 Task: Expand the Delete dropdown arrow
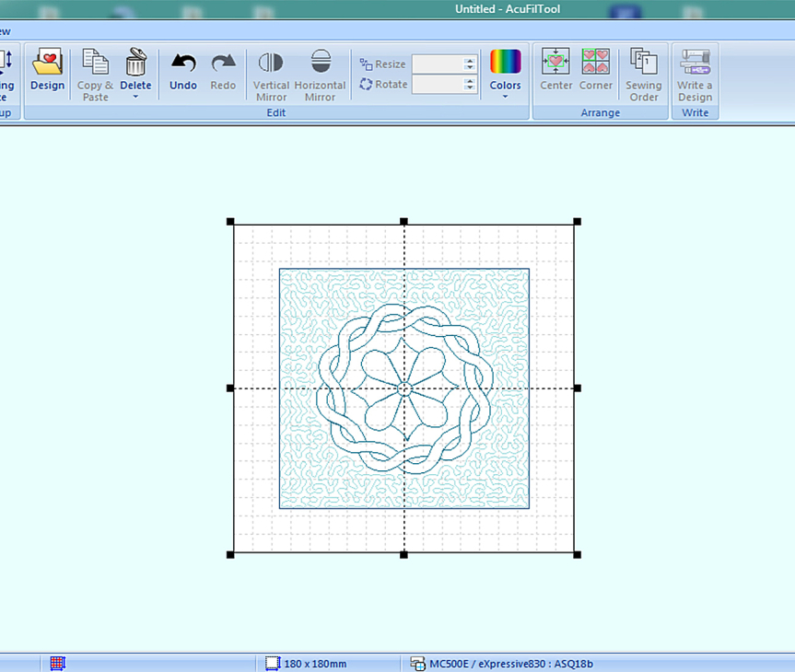point(135,97)
